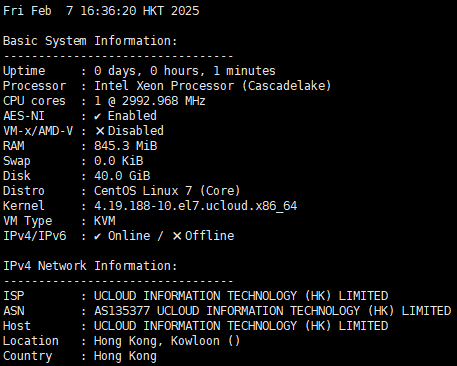Viewport: 457px width, 366px height.
Task: Click the KVM VM Type value
Action: pyautogui.click(x=105, y=221)
